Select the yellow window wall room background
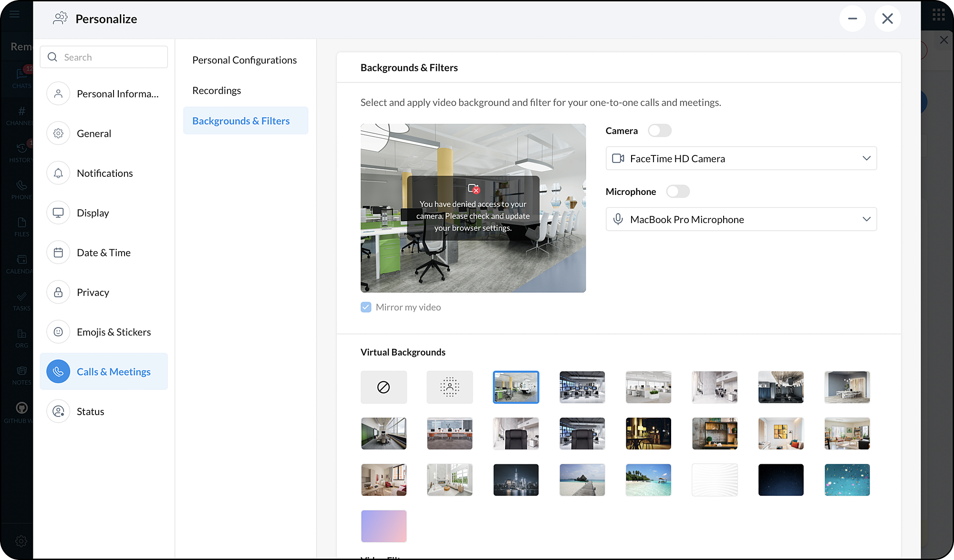Image resolution: width=954 pixels, height=560 pixels. click(x=781, y=434)
